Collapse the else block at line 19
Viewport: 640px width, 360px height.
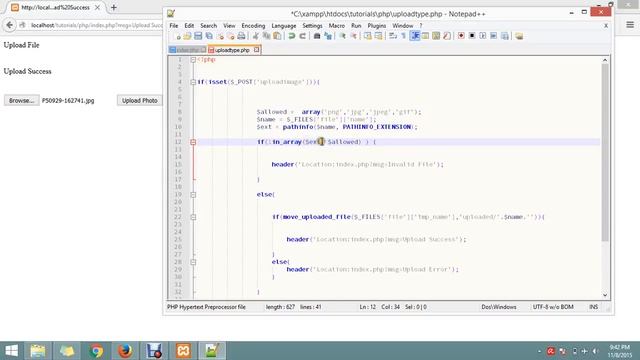pos(193,195)
